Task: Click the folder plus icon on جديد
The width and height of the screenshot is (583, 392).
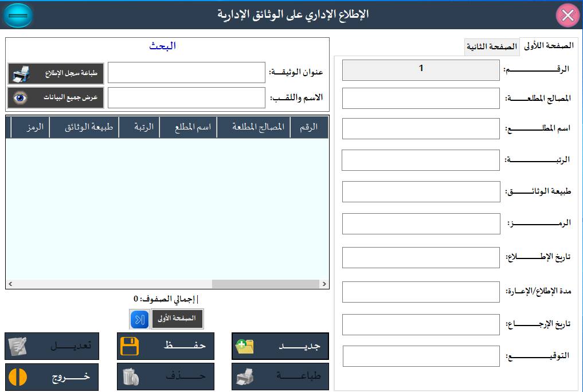Action: tap(245, 347)
